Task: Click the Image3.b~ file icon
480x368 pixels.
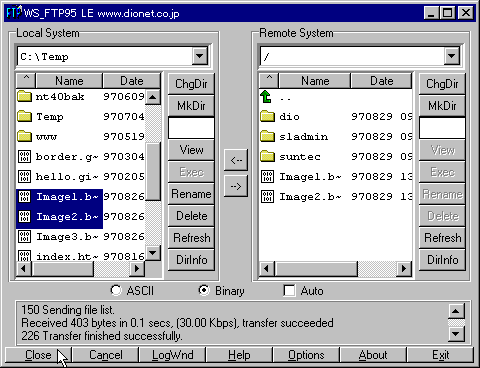Action: [24, 237]
